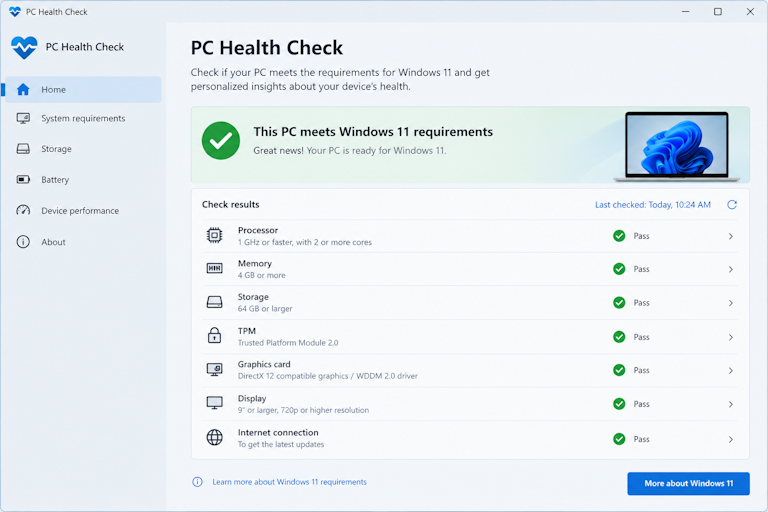
Task: Click the 'Check results' heading
Action: point(231,204)
